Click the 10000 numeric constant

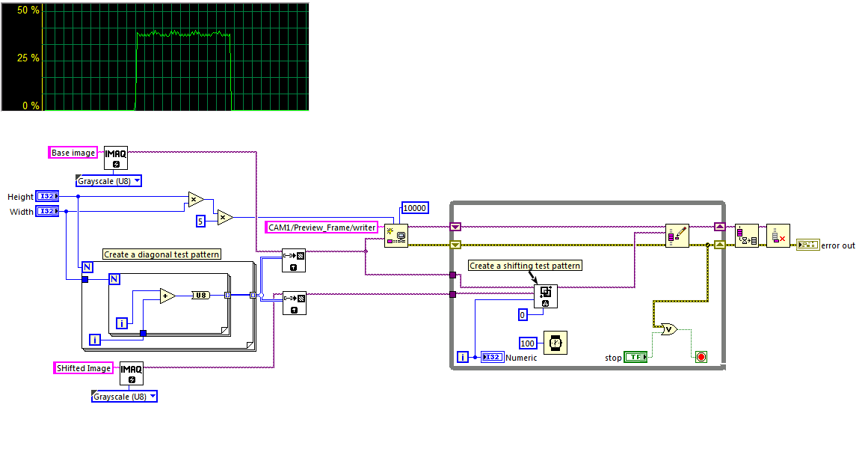click(415, 208)
